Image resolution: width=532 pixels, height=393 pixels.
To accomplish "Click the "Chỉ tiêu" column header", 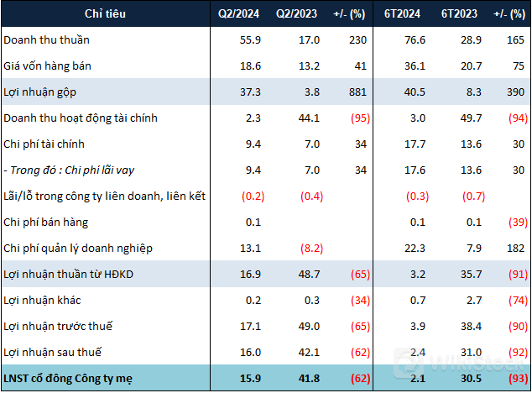I will coord(104,14).
